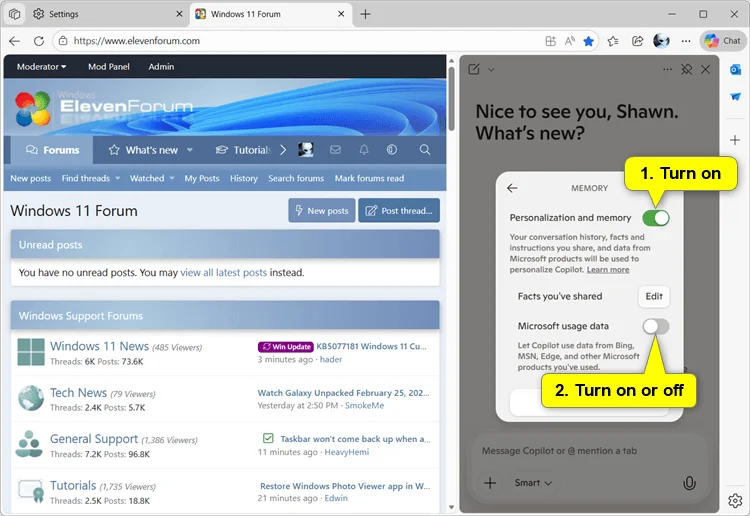The width and height of the screenshot is (750, 516).
Task: Open forum user avatar menu
Action: click(306, 150)
